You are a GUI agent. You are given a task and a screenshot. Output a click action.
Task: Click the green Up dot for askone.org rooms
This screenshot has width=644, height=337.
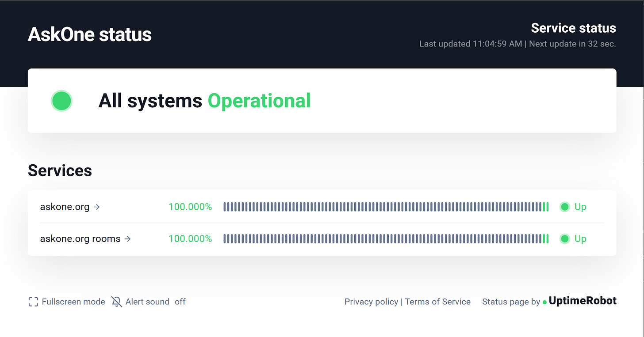[x=564, y=239]
